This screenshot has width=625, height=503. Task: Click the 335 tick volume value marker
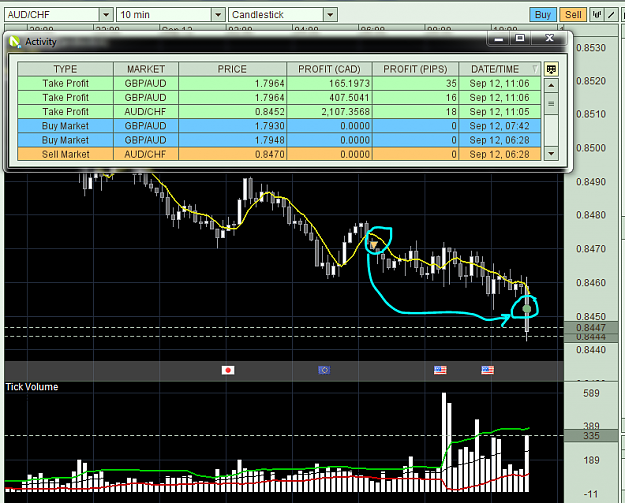tap(591, 436)
